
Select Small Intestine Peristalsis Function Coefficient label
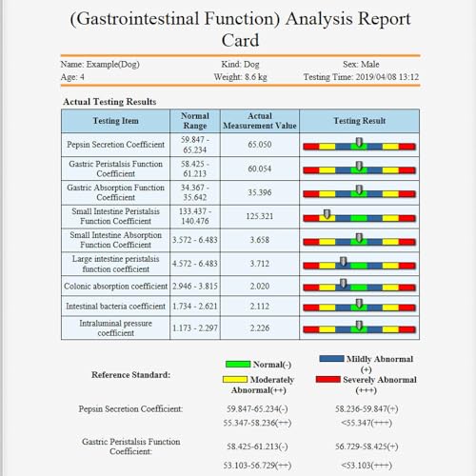[115, 216]
